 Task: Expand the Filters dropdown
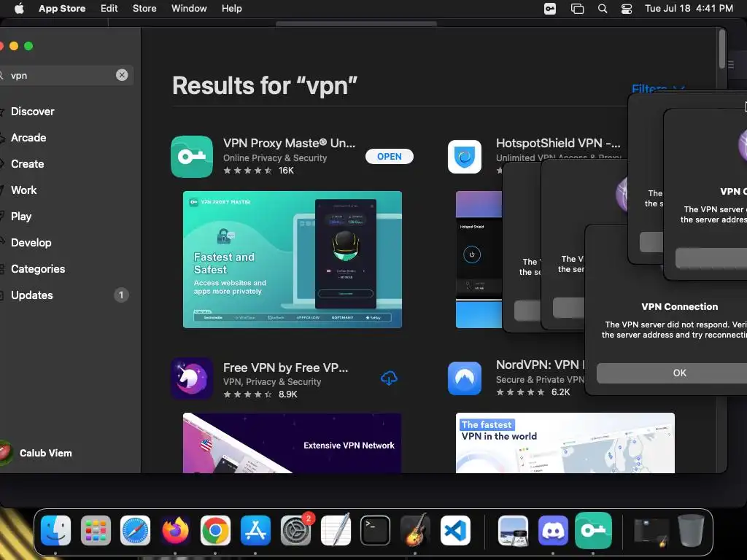coord(658,88)
